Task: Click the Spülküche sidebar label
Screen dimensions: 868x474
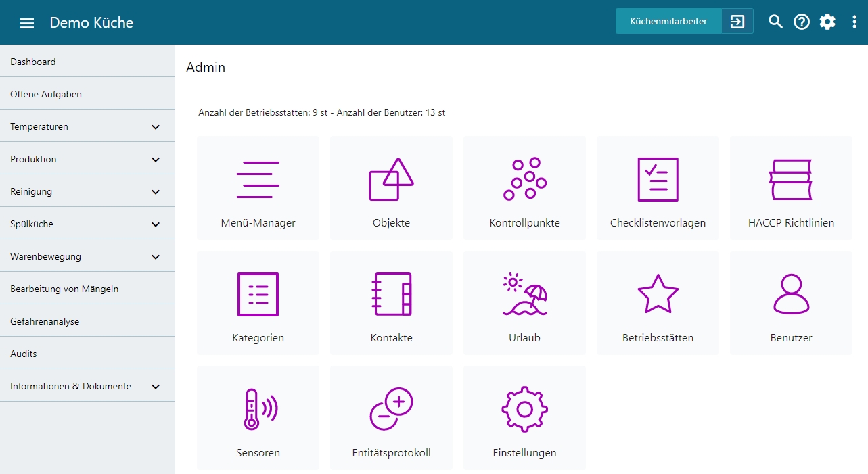Action: 32,224
